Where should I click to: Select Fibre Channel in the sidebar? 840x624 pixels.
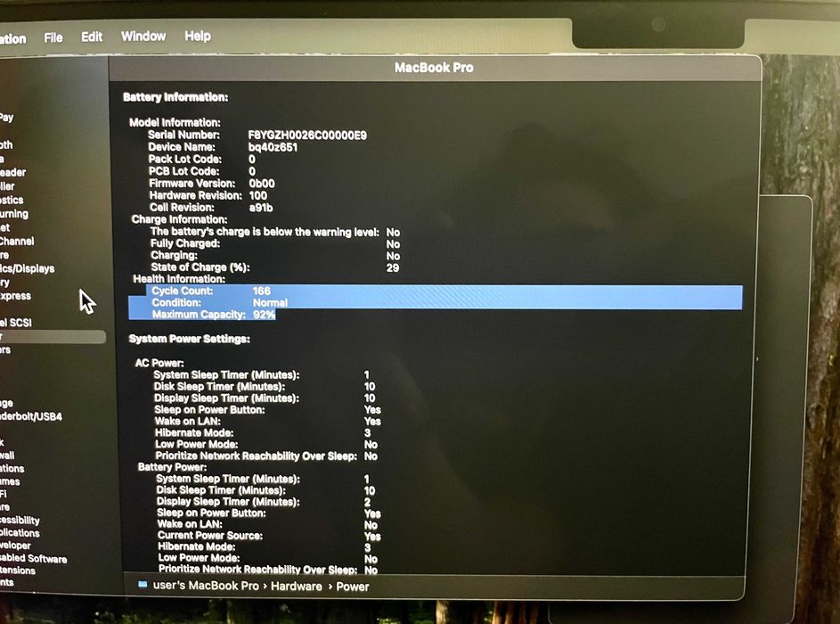coord(17,241)
